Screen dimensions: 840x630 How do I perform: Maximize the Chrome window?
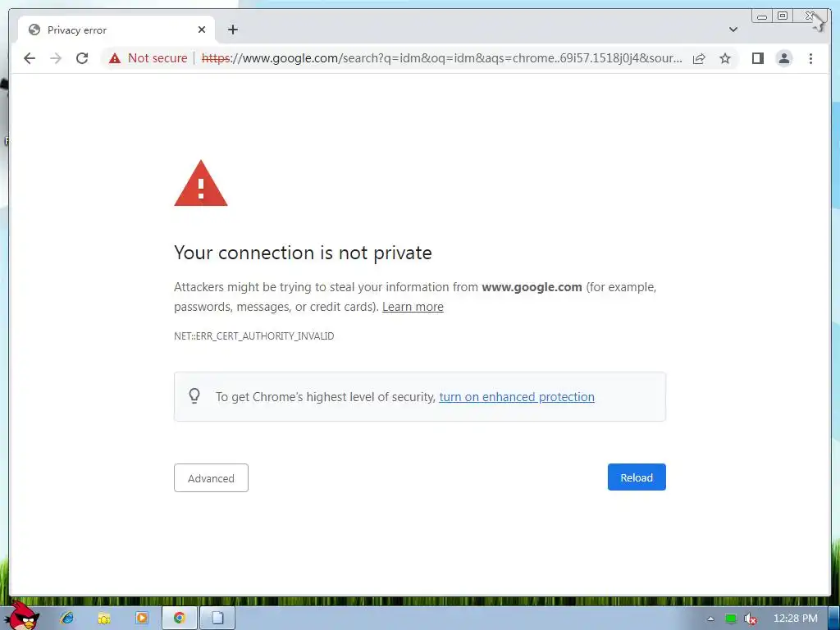(782, 16)
